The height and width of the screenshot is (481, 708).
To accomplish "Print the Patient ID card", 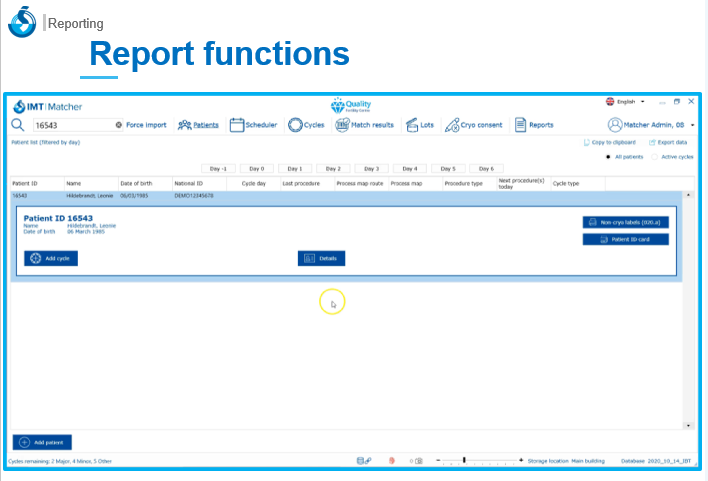I will (626, 239).
